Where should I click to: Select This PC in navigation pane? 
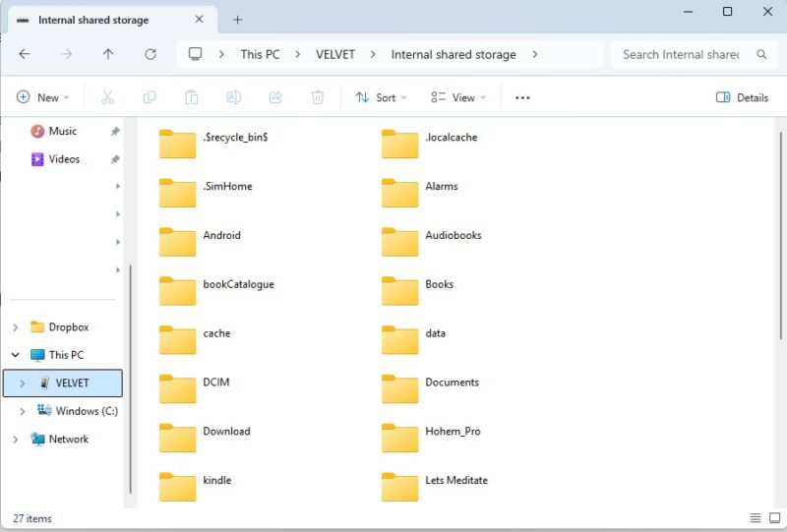[66, 355]
